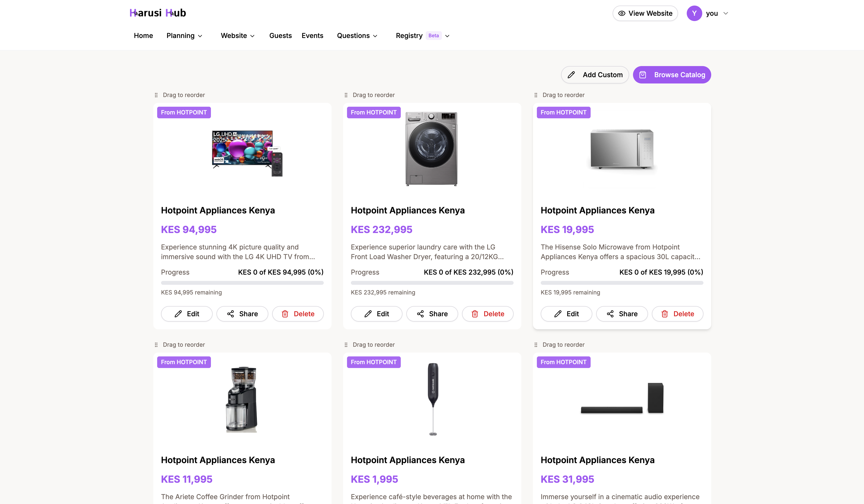This screenshot has height=504, width=864.
Task: Click the trash icon on the KES 232,995 washer card
Action: [475, 314]
